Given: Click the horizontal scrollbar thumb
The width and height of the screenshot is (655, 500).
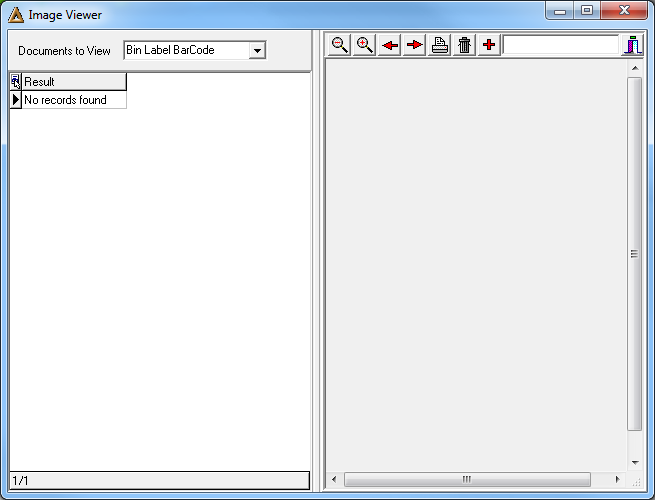Looking at the screenshot, I should (x=467, y=480).
